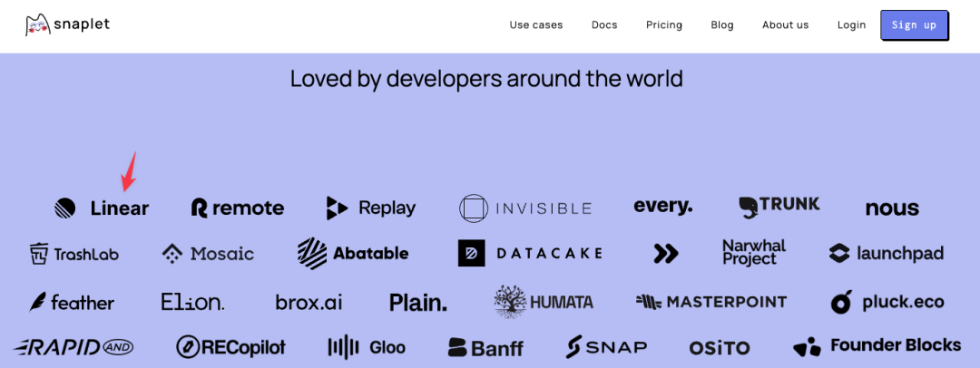The image size is (980, 368).
Task: Click the OSiTO logo
Action: point(720,348)
